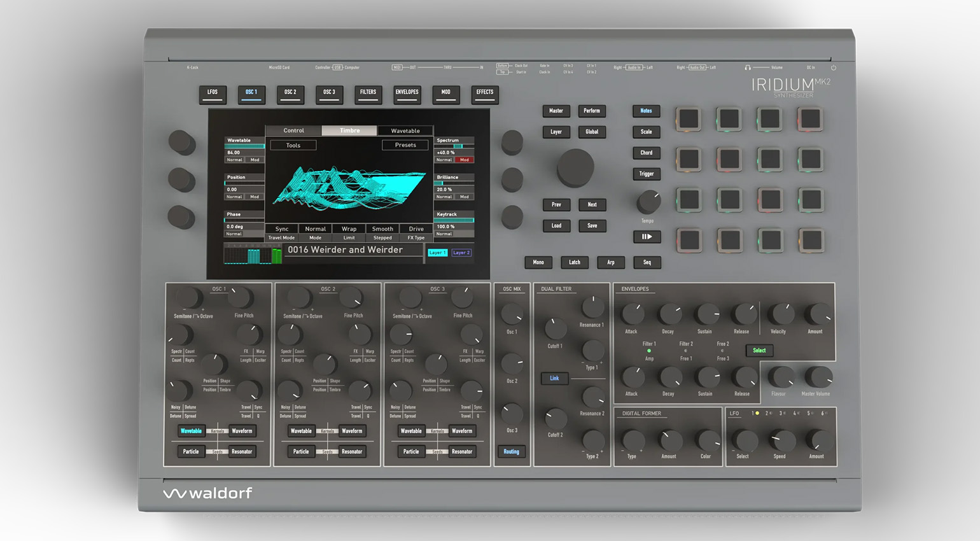
Task: Click the Waldorf logo
Action: [207, 493]
